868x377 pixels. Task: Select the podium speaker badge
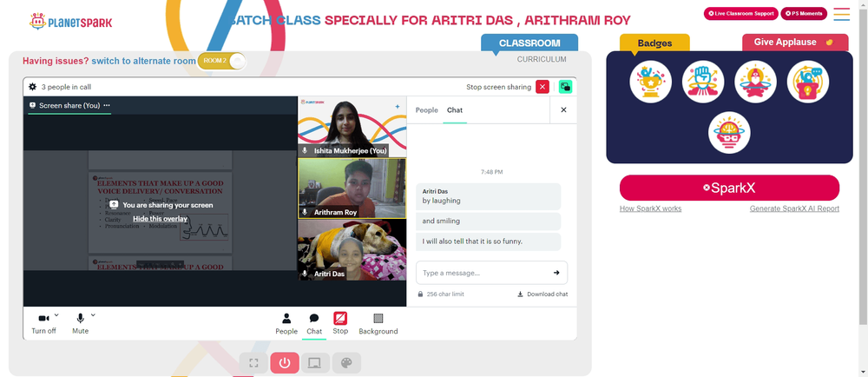[807, 82]
